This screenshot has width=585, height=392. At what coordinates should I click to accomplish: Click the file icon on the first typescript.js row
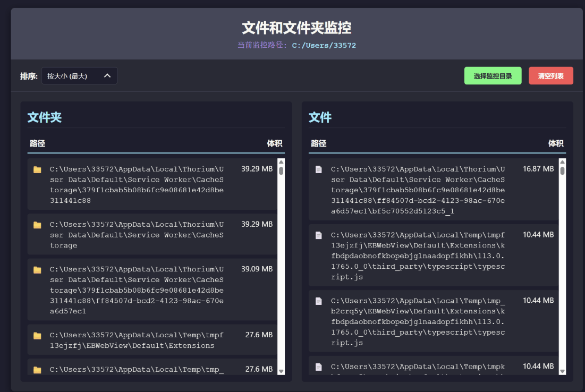click(318, 235)
